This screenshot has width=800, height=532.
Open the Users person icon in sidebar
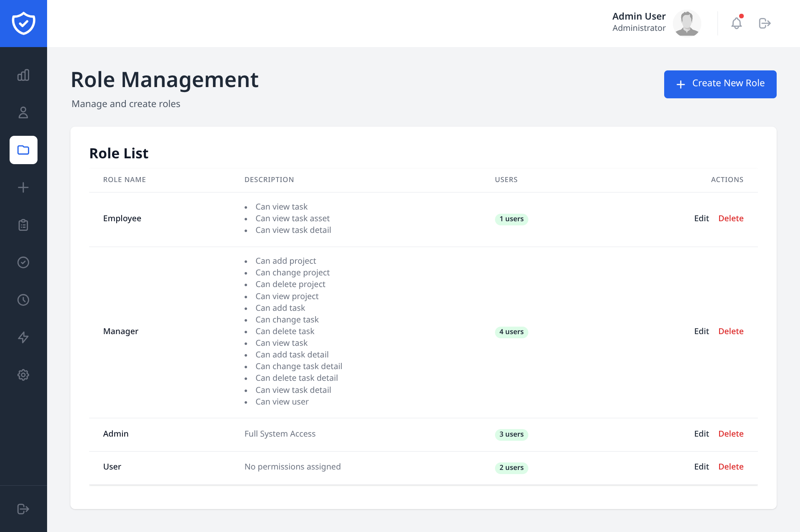23,112
